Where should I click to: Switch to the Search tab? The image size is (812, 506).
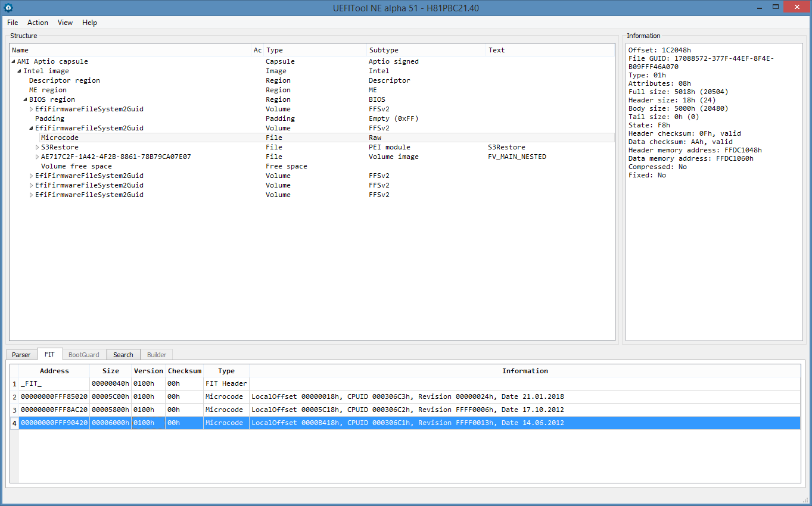tap(123, 355)
